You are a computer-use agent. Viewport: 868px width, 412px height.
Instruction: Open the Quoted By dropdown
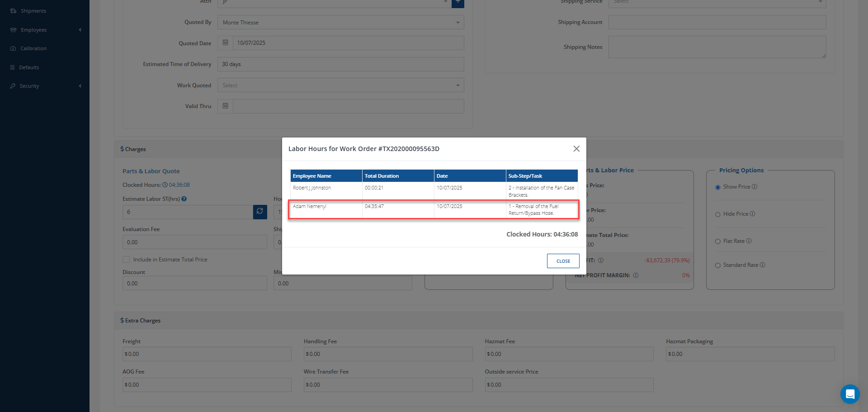tap(340, 23)
